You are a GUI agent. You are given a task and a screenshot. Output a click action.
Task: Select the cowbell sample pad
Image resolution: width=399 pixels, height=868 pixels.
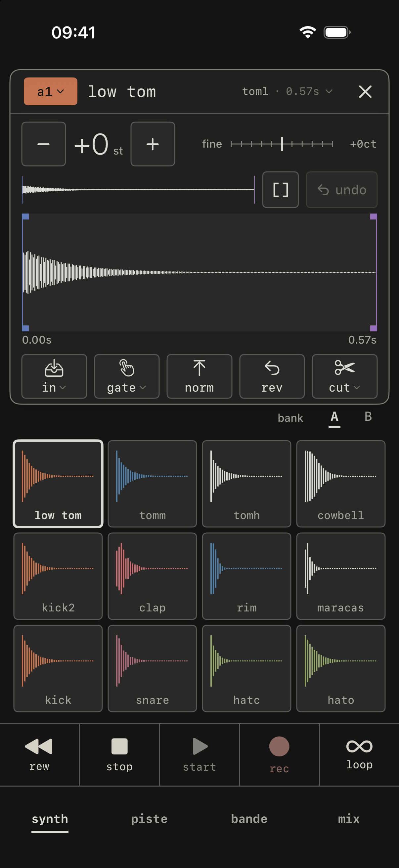(341, 484)
